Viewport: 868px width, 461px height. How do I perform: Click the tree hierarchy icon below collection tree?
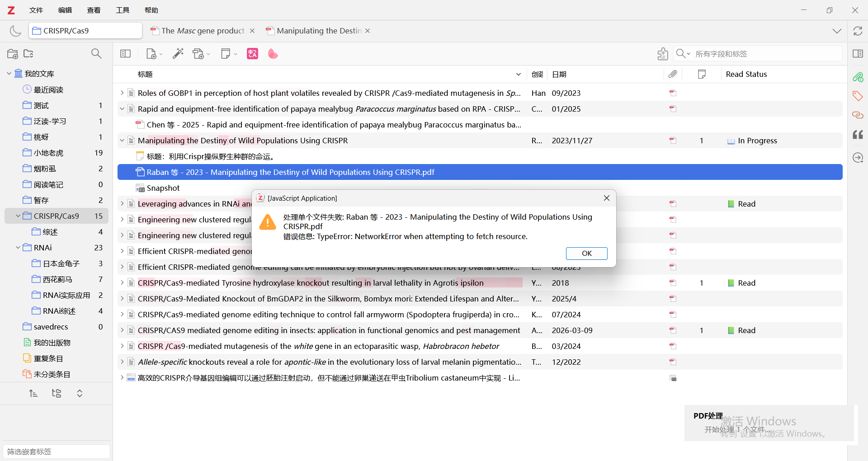point(57,393)
